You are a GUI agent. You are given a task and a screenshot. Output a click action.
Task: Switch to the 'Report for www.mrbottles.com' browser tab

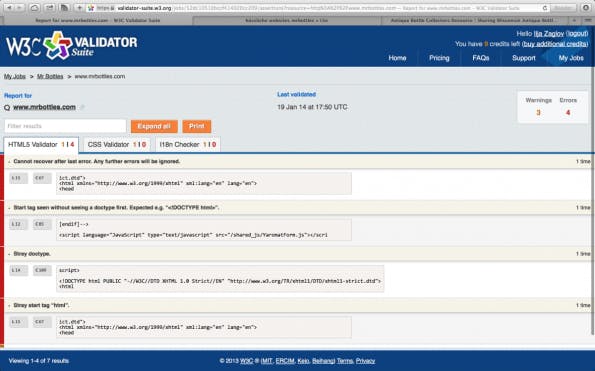97,20
